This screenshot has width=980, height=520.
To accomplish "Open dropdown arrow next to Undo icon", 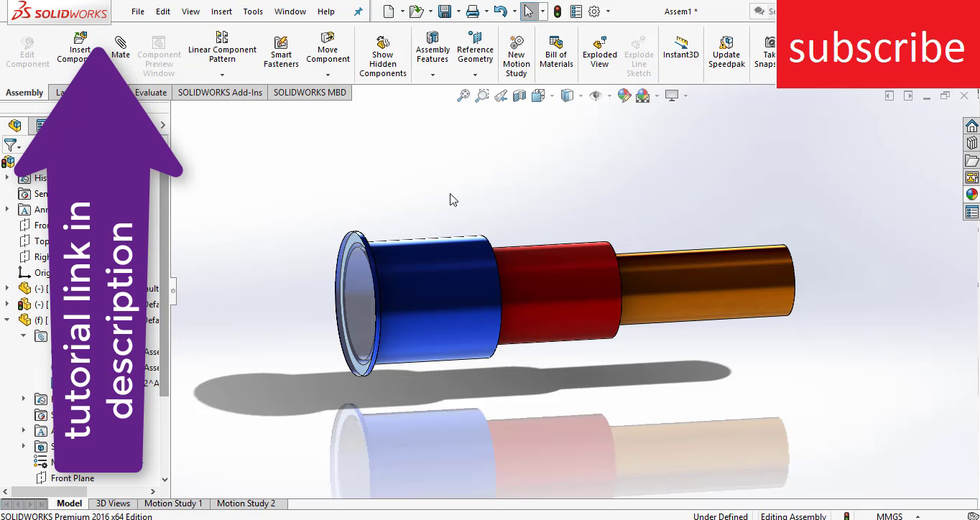I will [x=514, y=11].
